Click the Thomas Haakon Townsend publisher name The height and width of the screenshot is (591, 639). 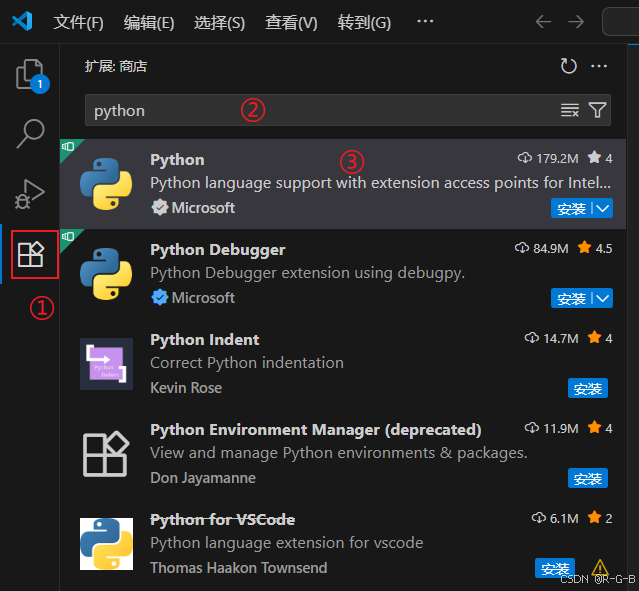coord(239,568)
